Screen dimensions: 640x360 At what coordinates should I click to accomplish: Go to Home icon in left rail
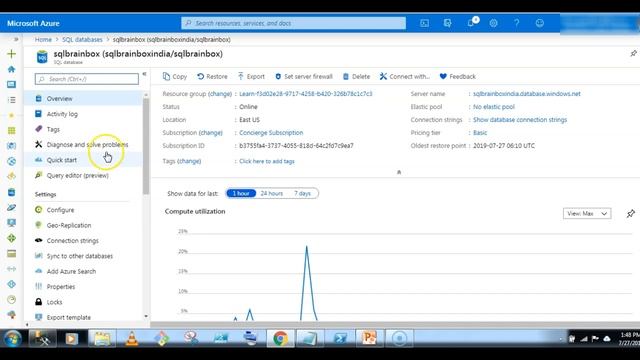coord(11,69)
